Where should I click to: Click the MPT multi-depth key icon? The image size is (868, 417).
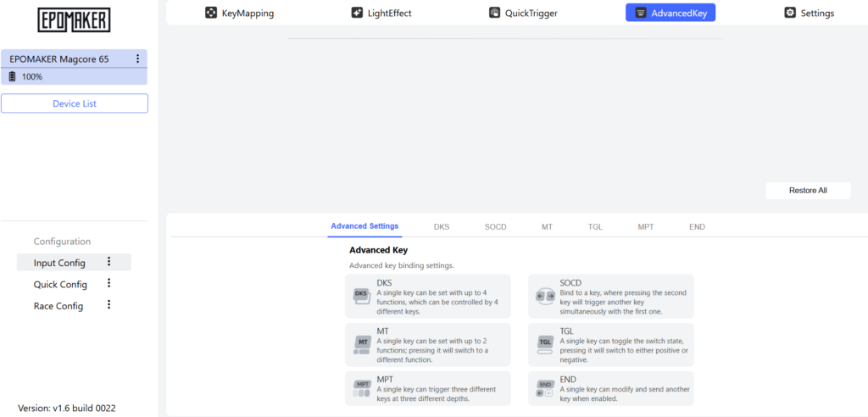click(362, 388)
